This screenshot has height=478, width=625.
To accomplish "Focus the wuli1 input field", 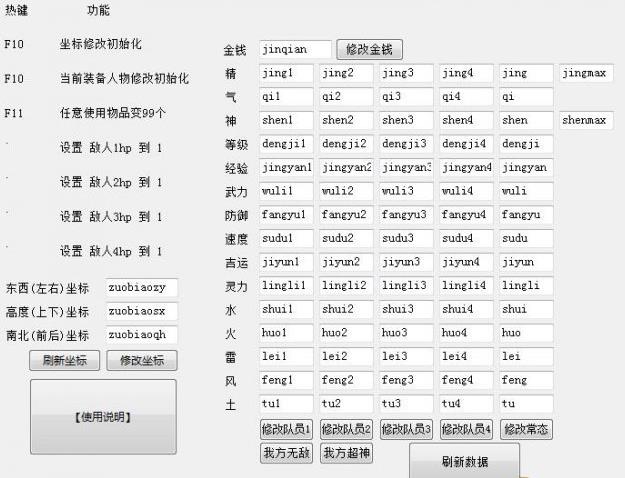I will (x=286, y=191).
